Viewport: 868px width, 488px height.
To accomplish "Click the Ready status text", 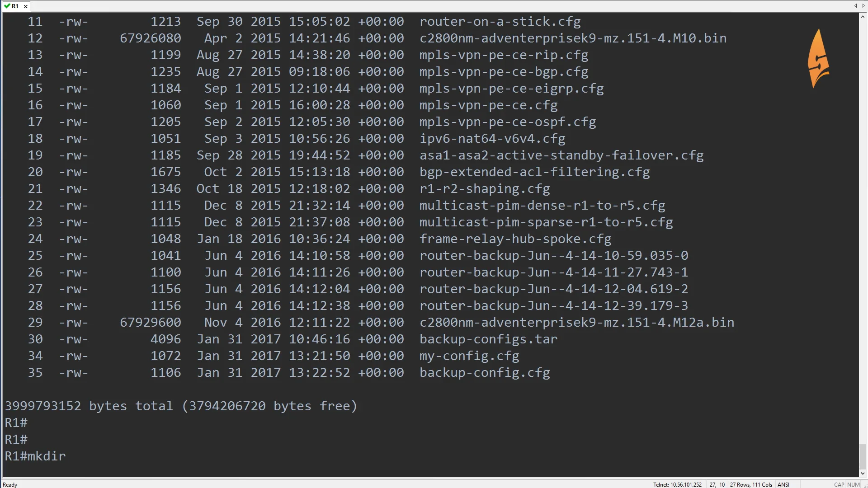I will pos(10,484).
